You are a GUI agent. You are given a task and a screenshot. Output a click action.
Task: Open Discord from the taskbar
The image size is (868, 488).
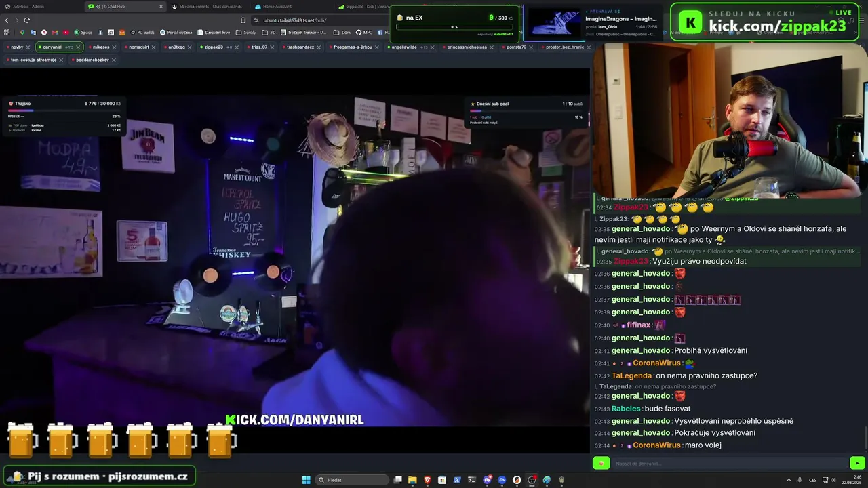pyautogui.click(x=487, y=480)
